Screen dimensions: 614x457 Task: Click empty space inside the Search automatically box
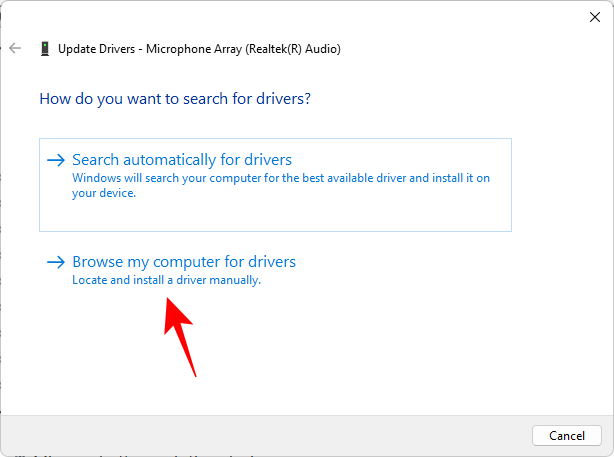click(300, 215)
